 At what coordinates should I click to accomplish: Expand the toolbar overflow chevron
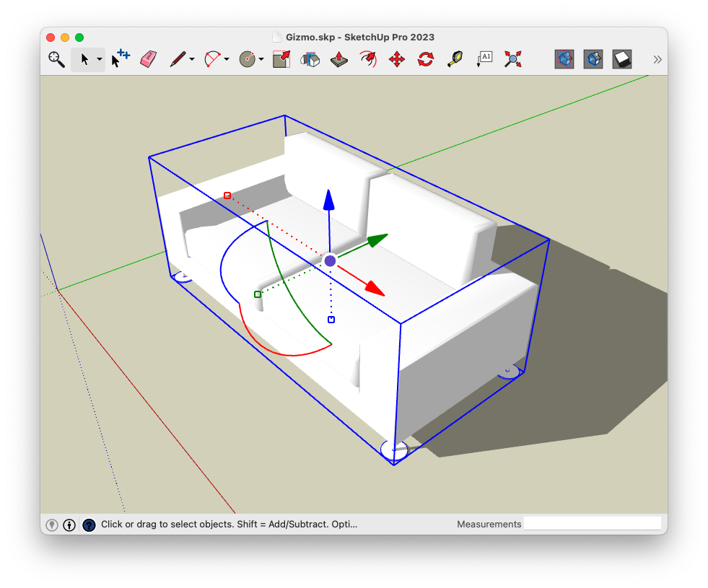(x=657, y=60)
